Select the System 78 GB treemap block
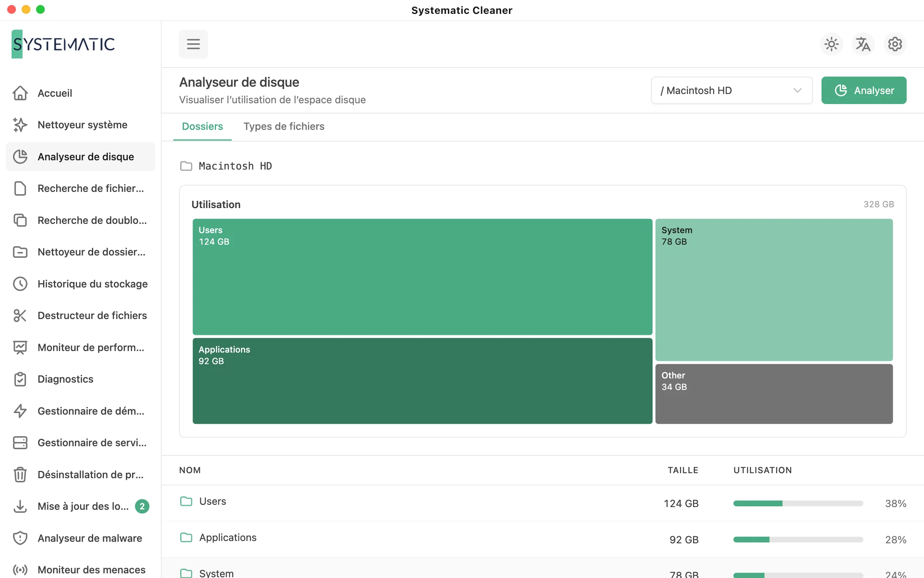Screen dimensions: 924x578 click(x=774, y=290)
